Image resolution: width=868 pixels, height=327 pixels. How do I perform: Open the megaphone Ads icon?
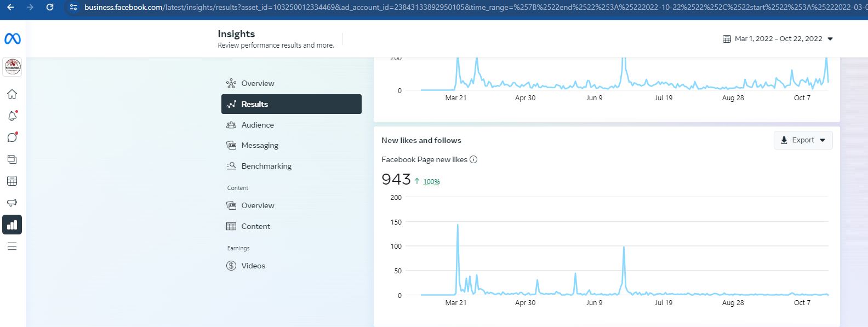(x=12, y=203)
